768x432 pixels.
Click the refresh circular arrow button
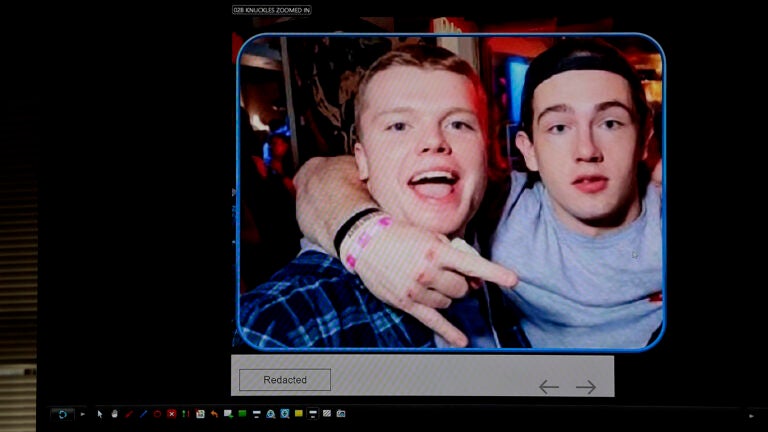62,414
